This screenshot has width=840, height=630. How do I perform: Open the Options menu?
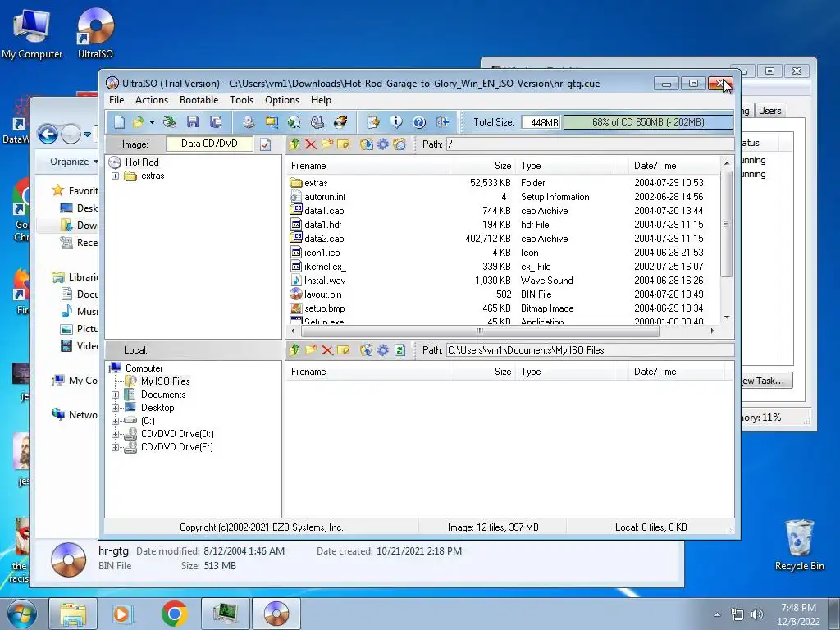tap(282, 100)
